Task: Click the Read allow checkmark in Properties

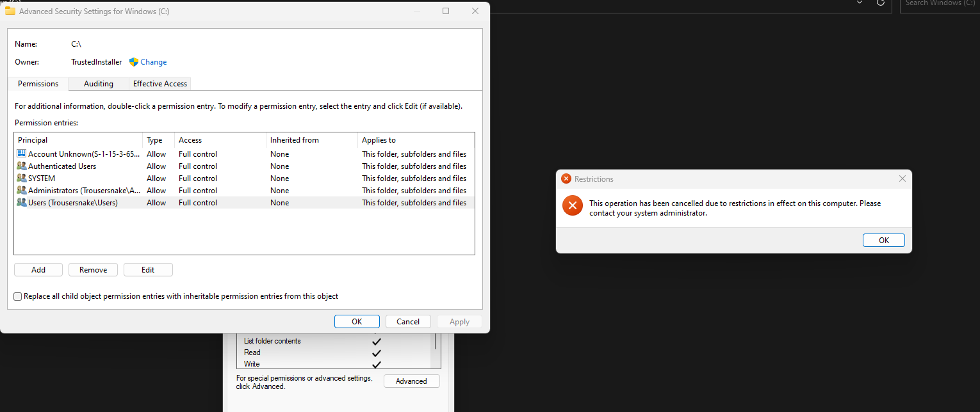Action: point(377,353)
